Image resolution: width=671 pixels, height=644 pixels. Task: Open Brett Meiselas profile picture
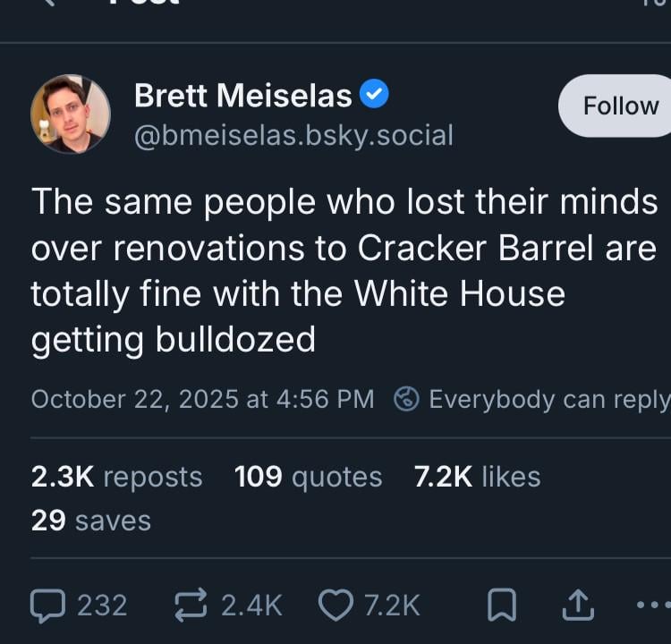[70, 114]
